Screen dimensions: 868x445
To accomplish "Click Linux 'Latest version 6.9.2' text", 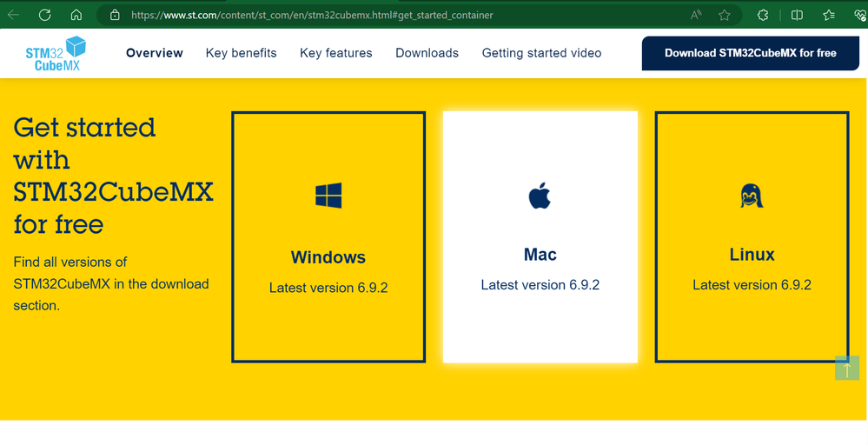I will coord(752,285).
